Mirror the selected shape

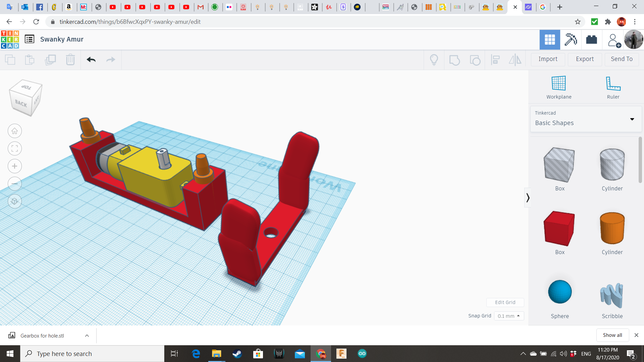click(515, 60)
